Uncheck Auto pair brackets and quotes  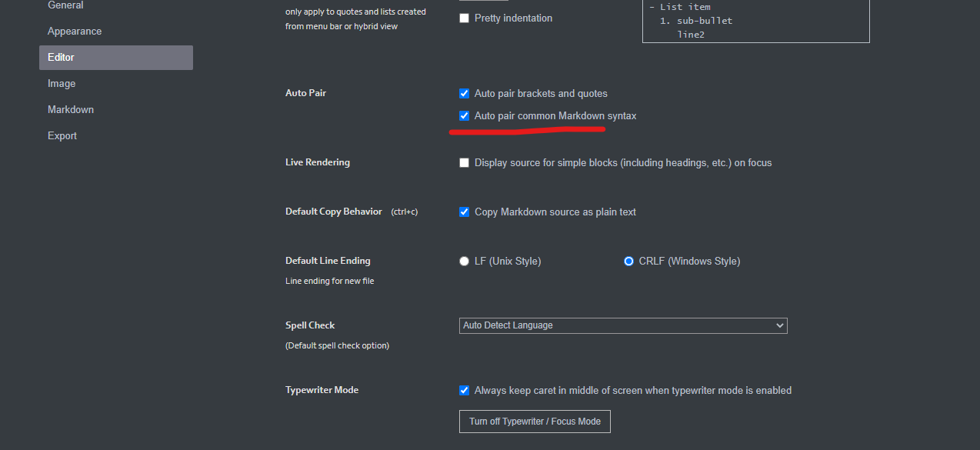click(465, 94)
